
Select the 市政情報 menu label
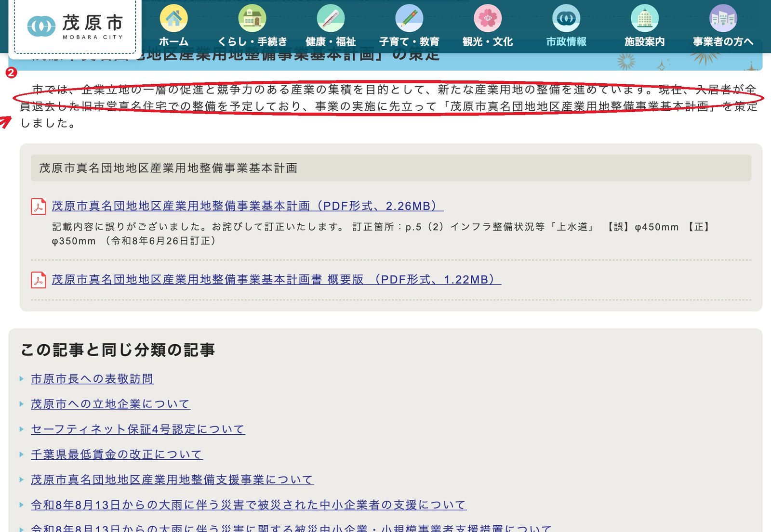[566, 42]
